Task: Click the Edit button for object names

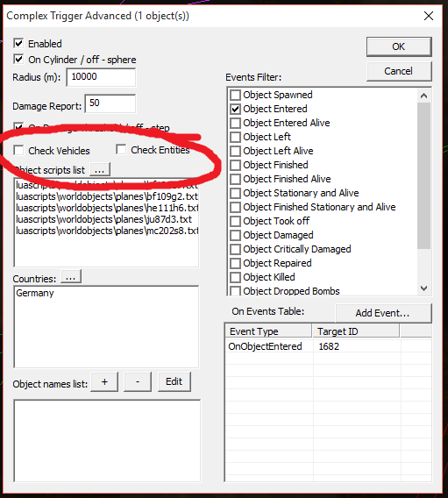Action: coord(174,381)
